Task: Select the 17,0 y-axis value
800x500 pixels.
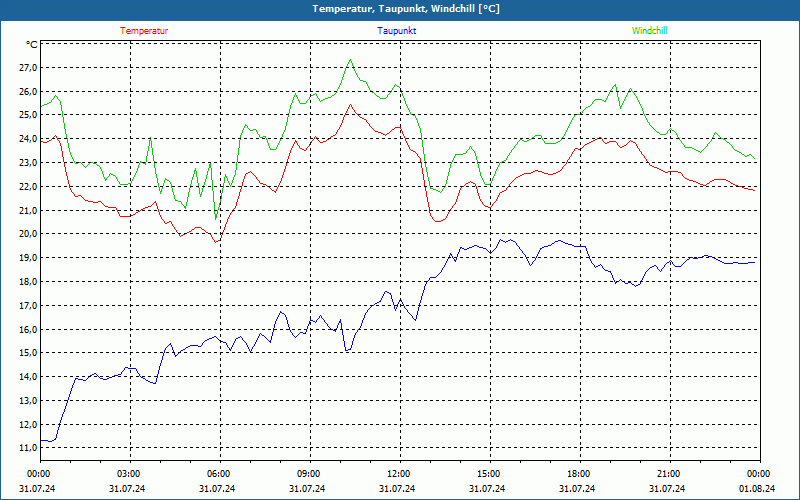Action: 28,306
